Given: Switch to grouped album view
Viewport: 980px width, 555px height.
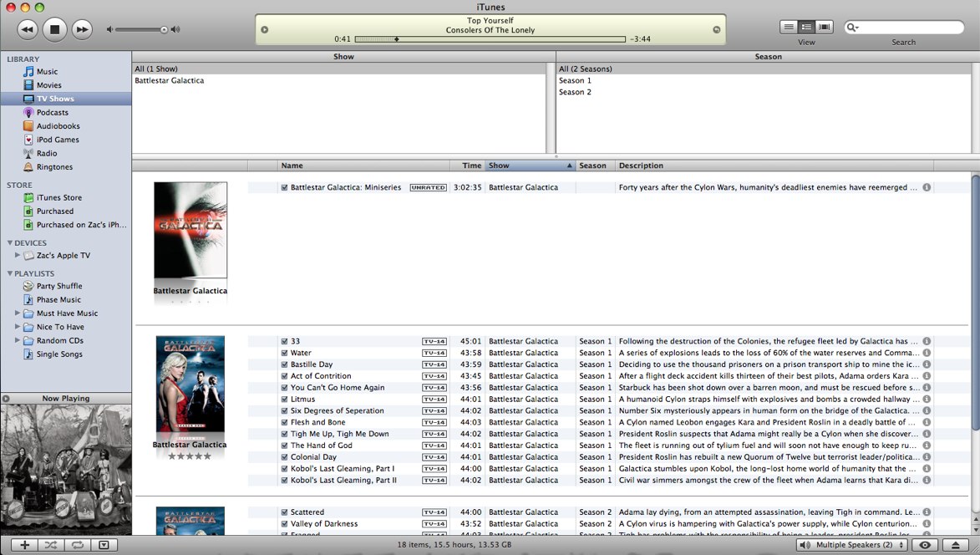Looking at the screenshot, I should [x=806, y=27].
